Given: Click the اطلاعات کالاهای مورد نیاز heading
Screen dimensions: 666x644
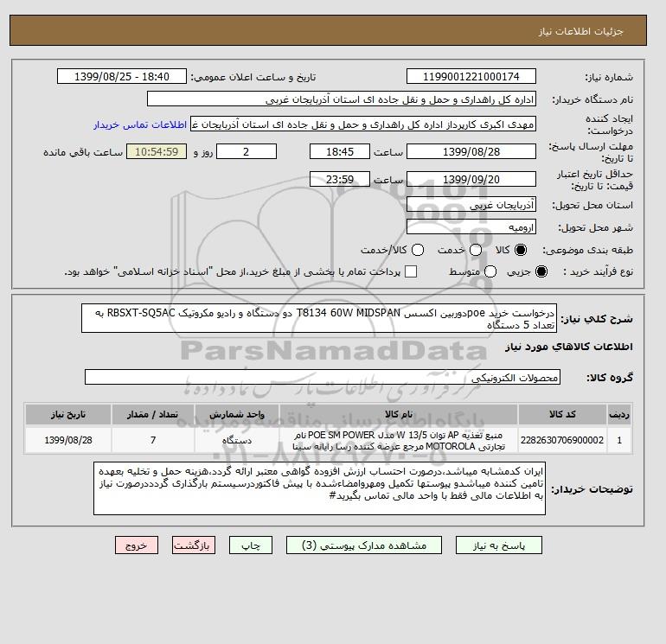Looking at the screenshot, I should tap(569, 347).
